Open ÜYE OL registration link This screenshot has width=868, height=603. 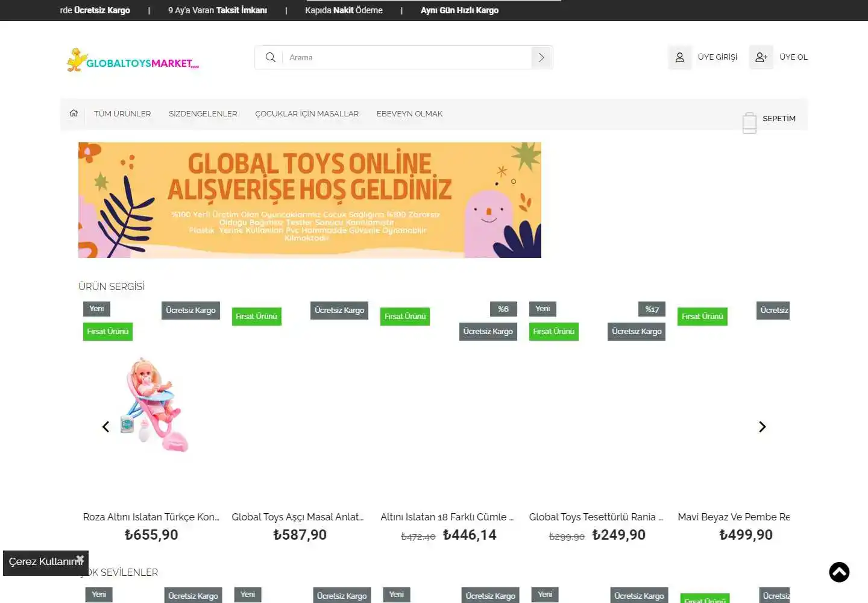coord(793,57)
